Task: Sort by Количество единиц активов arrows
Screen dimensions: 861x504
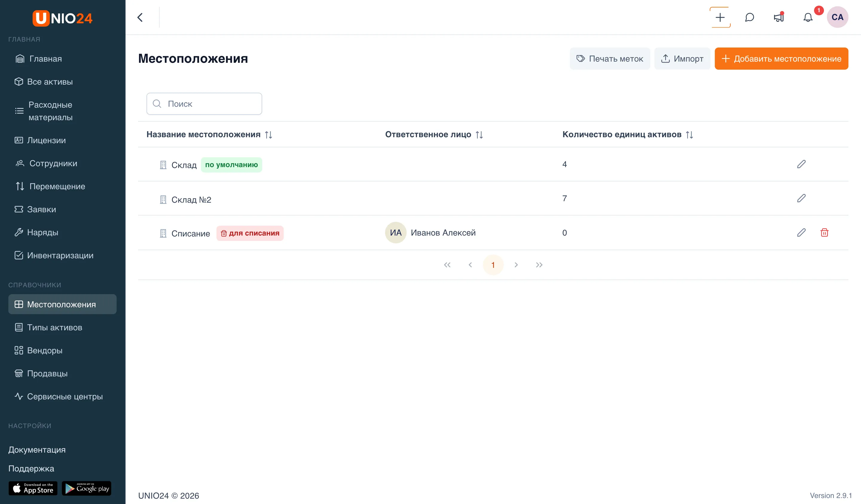Action: click(689, 135)
